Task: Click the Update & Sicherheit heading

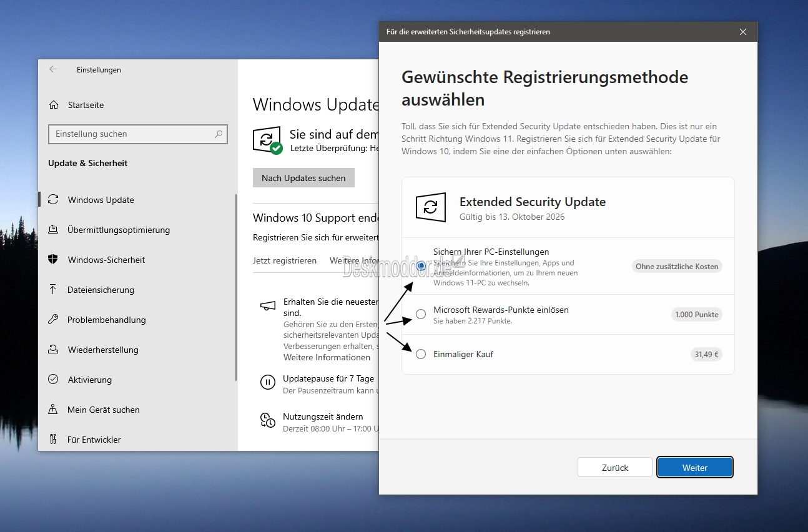Action: coord(87,163)
